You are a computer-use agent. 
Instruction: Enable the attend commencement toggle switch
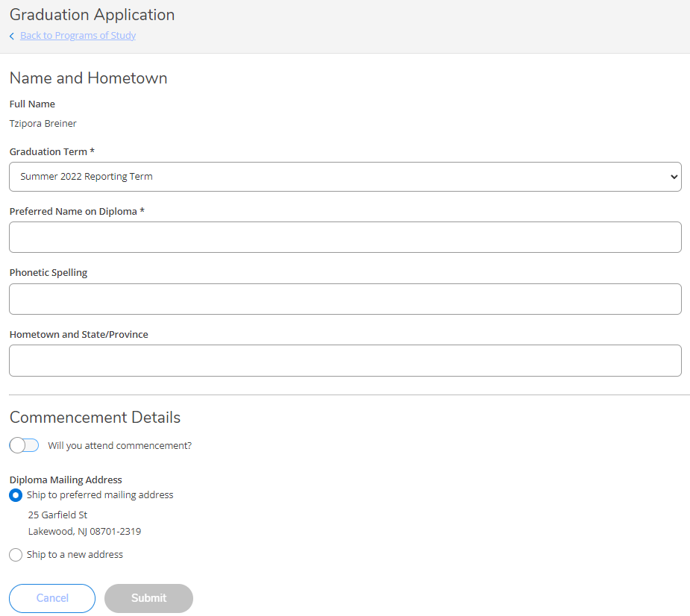24,445
